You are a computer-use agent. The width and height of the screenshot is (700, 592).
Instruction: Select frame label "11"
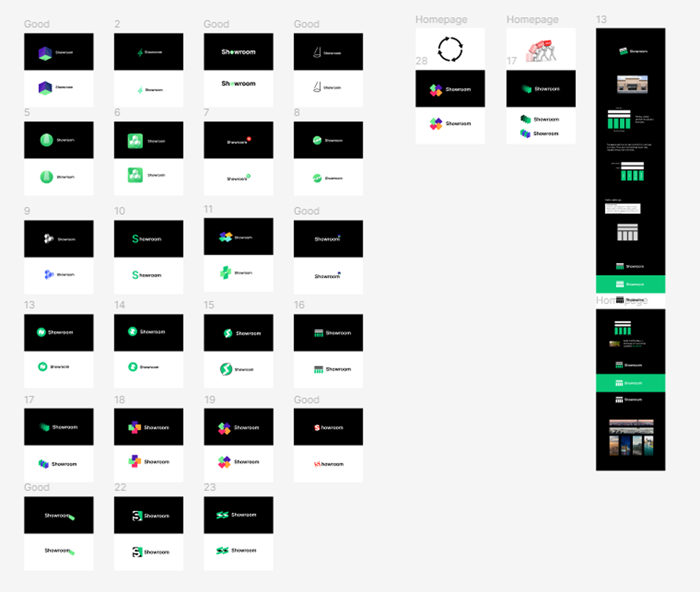coord(208,209)
